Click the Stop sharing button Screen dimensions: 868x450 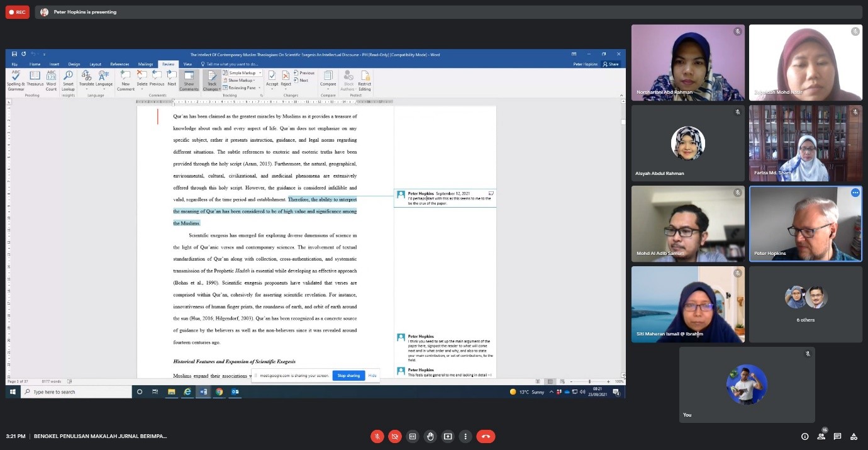pos(348,376)
